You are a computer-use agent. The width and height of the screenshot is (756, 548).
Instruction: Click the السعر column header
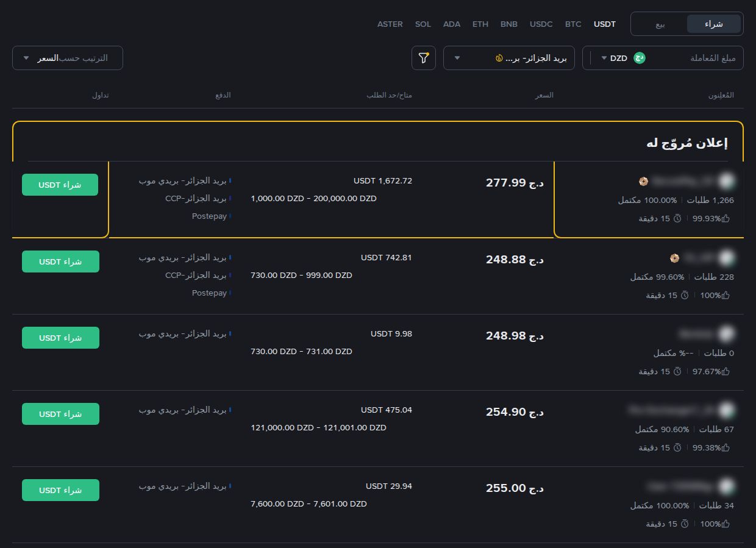pyautogui.click(x=544, y=96)
